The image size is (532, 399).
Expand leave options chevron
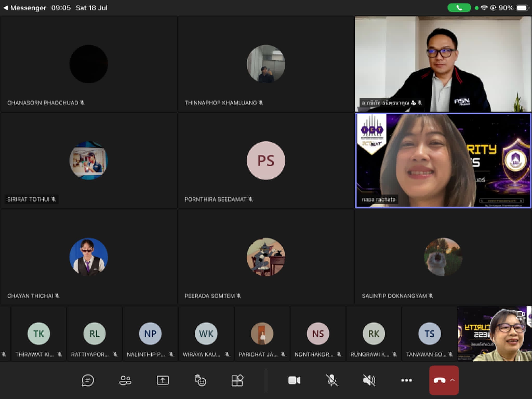(453, 380)
